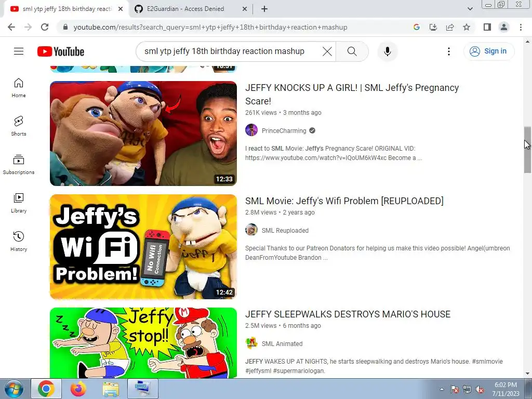
Task: Click the muted volume tray icon
Action: click(480, 389)
